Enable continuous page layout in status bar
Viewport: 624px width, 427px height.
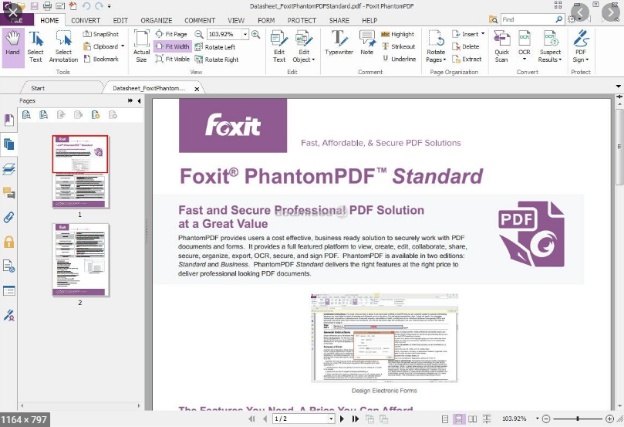click(458, 419)
